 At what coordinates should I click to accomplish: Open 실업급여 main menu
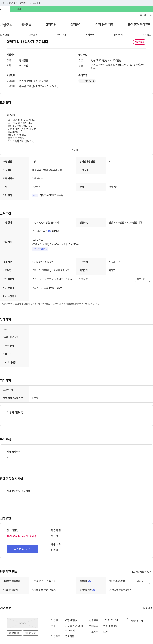76,24
